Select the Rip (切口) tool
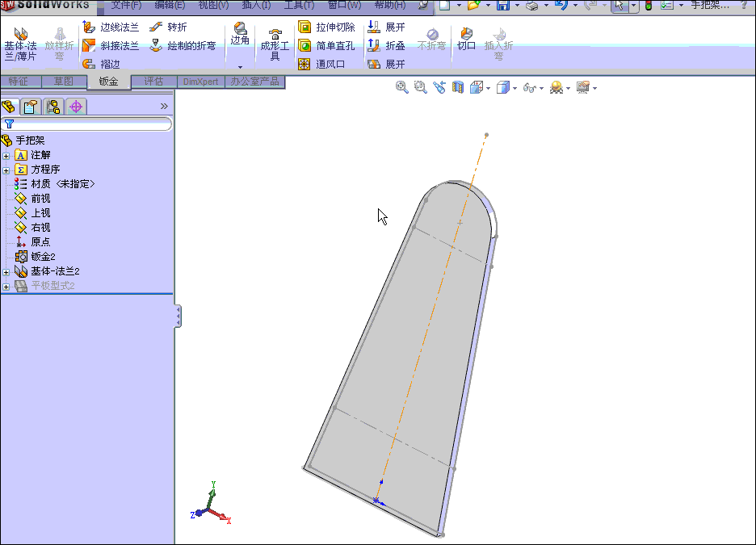The height and width of the screenshot is (545, 756). coord(466,39)
